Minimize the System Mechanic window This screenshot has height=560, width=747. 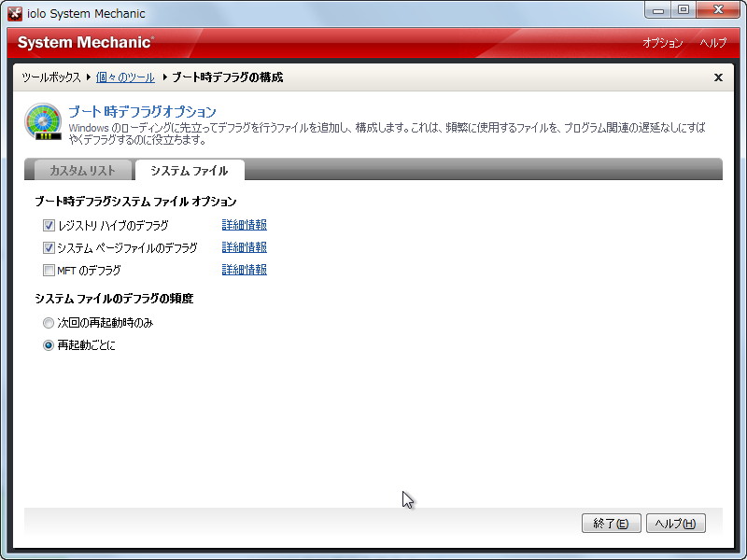[x=658, y=10]
